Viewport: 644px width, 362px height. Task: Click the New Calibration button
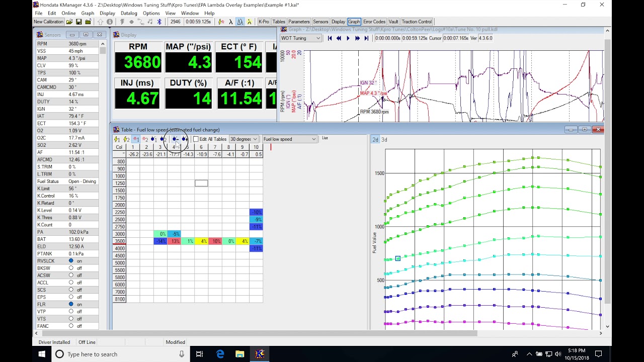48,22
